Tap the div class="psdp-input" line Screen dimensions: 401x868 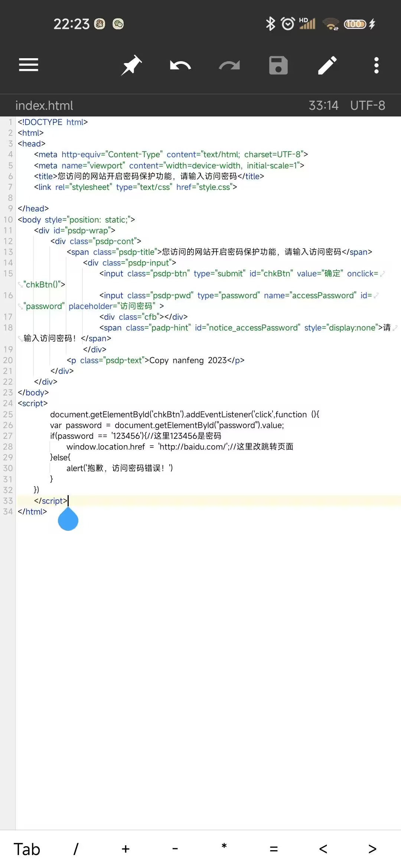coord(130,263)
